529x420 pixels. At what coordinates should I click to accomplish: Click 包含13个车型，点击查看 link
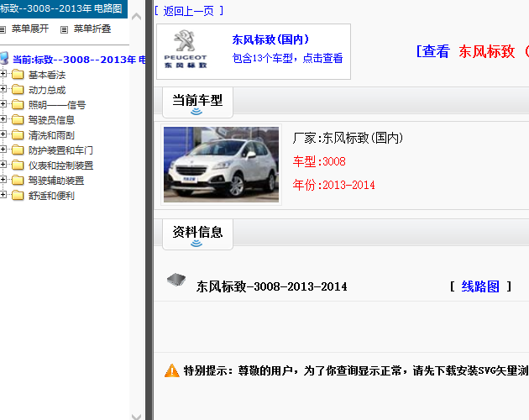[287, 58]
